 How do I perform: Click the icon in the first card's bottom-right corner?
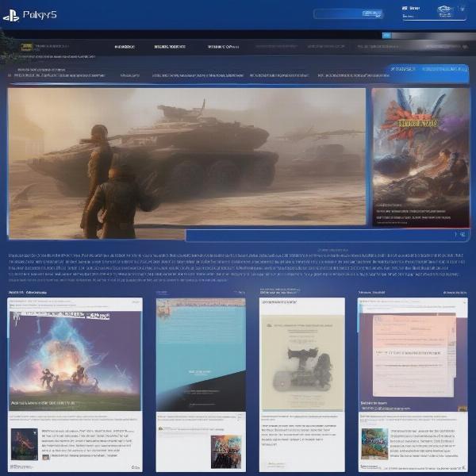point(136,467)
